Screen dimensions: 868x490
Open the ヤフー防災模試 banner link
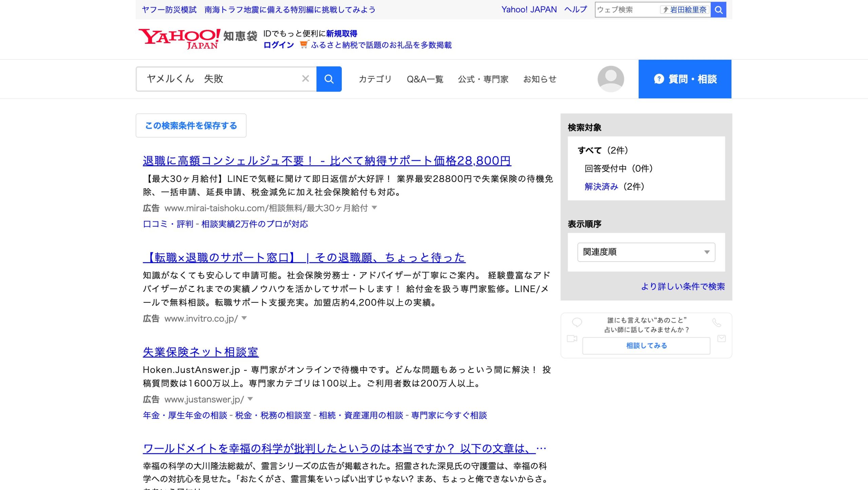[259, 10]
